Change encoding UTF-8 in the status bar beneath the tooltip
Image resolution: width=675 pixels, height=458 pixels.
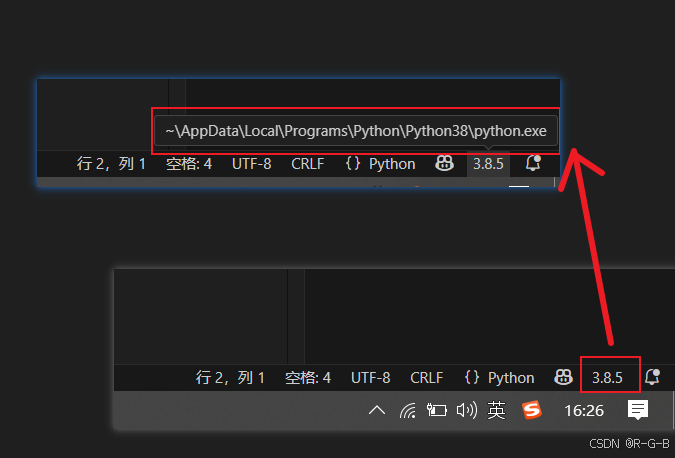(251, 164)
